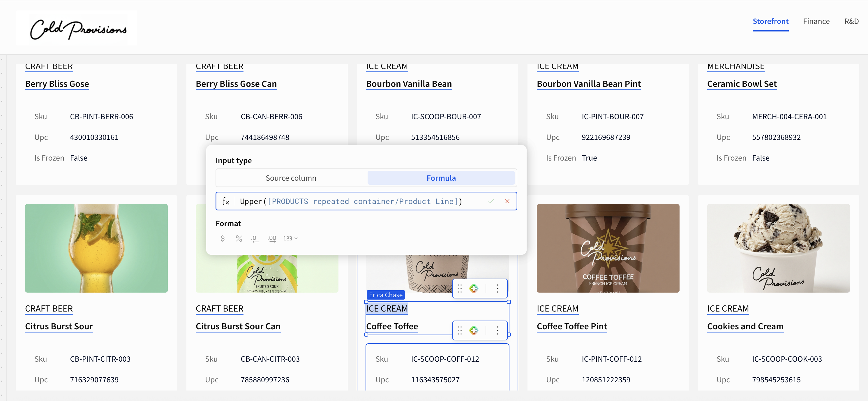Click inside the Upper formula text field
Screen dimensions: 868x401
pyautogui.click(x=361, y=201)
